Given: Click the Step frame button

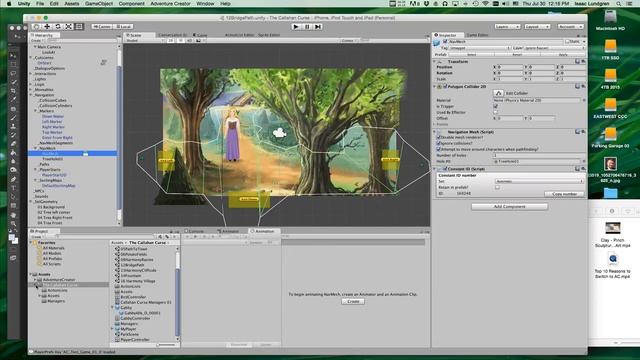Looking at the screenshot, I should coord(318,27).
